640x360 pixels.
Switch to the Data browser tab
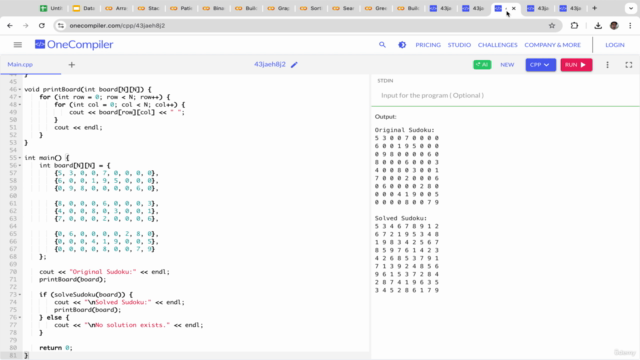point(84,8)
